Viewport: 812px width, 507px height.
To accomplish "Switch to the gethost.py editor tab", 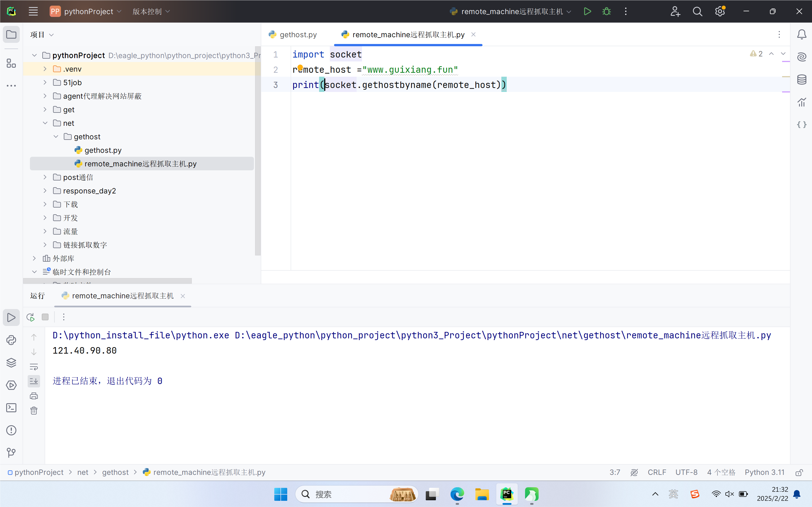I will (297, 34).
